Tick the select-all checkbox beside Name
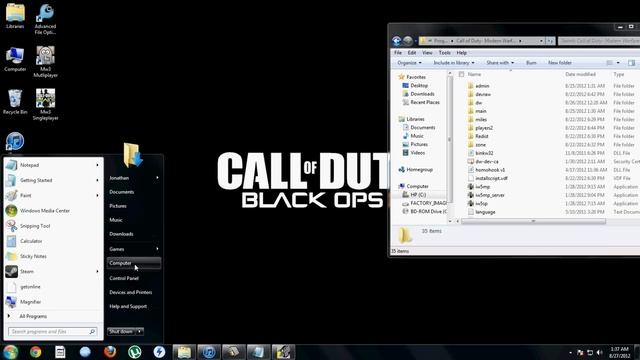640x360 pixels. (461, 74)
